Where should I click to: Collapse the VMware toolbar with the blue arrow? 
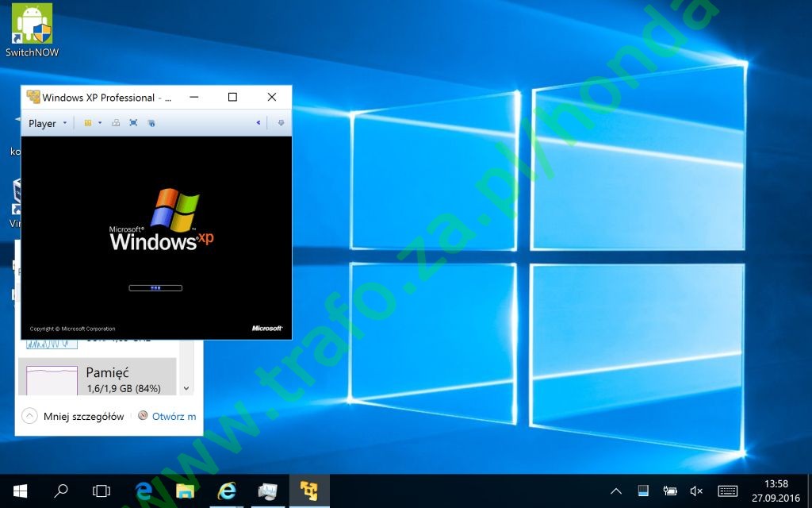click(x=258, y=123)
